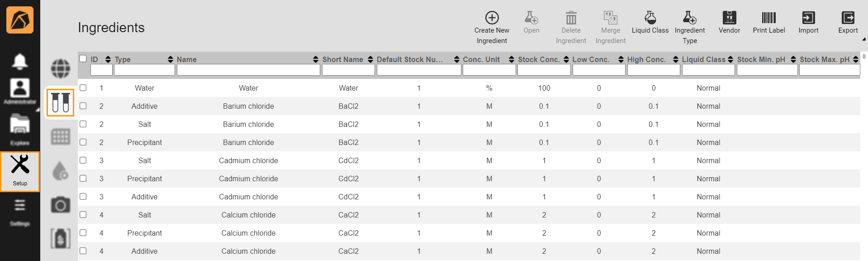Click the orange application logo
The height and width of the screenshot is (261, 868).
tap(20, 20)
